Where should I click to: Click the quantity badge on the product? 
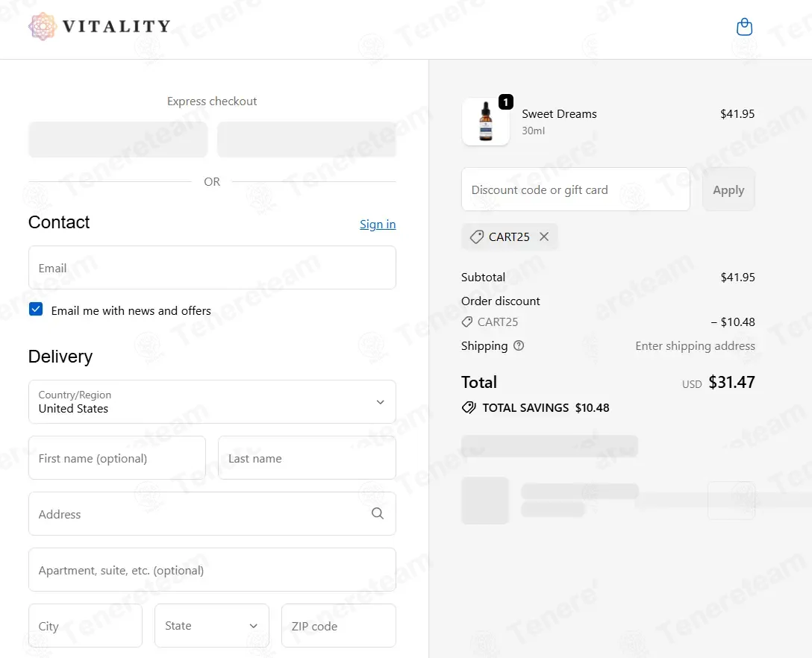pyautogui.click(x=506, y=102)
